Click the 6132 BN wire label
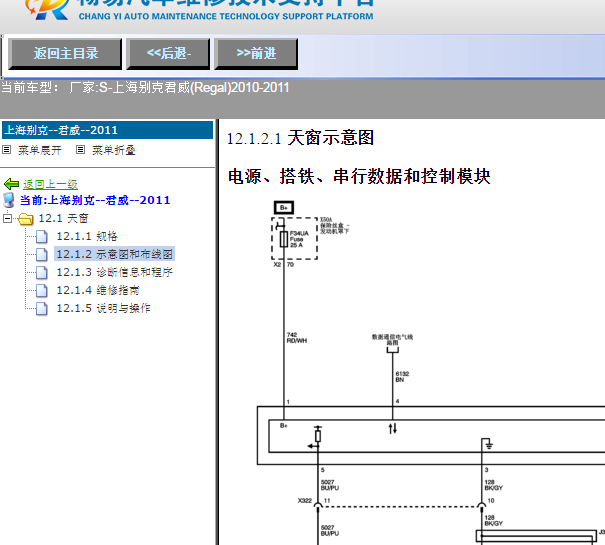605x545 pixels. (x=402, y=377)
